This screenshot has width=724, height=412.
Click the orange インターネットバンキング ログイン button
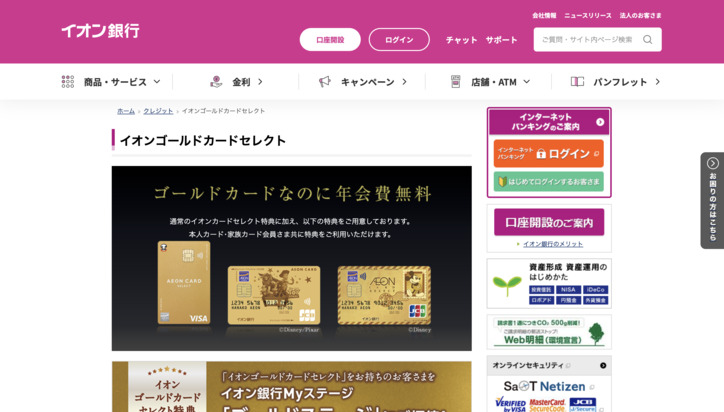click(x=549, y=153)
